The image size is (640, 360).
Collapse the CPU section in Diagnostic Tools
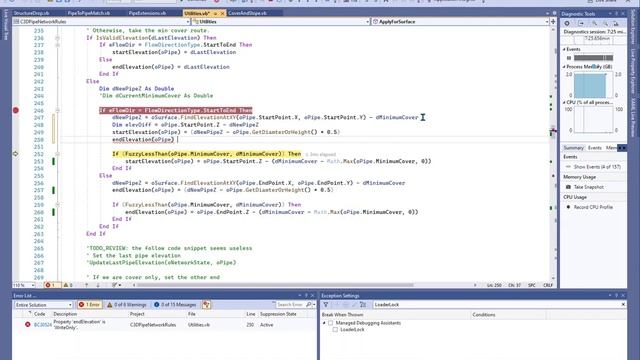click(x=564, y=102)
